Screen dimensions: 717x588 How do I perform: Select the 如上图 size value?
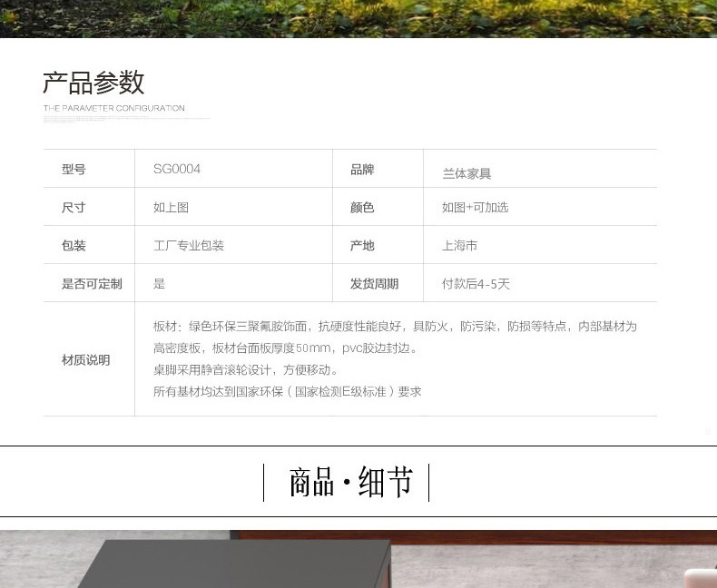tap(171, 207)
